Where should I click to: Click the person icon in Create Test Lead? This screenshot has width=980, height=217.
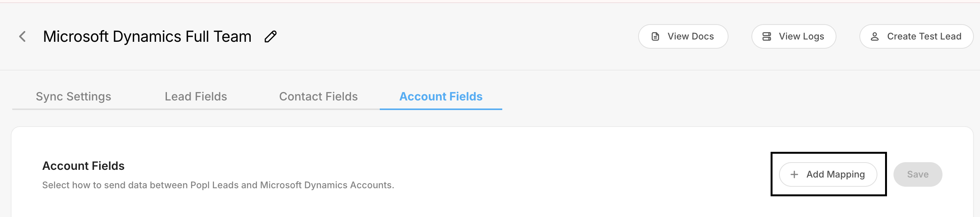(x=875, y=36)
